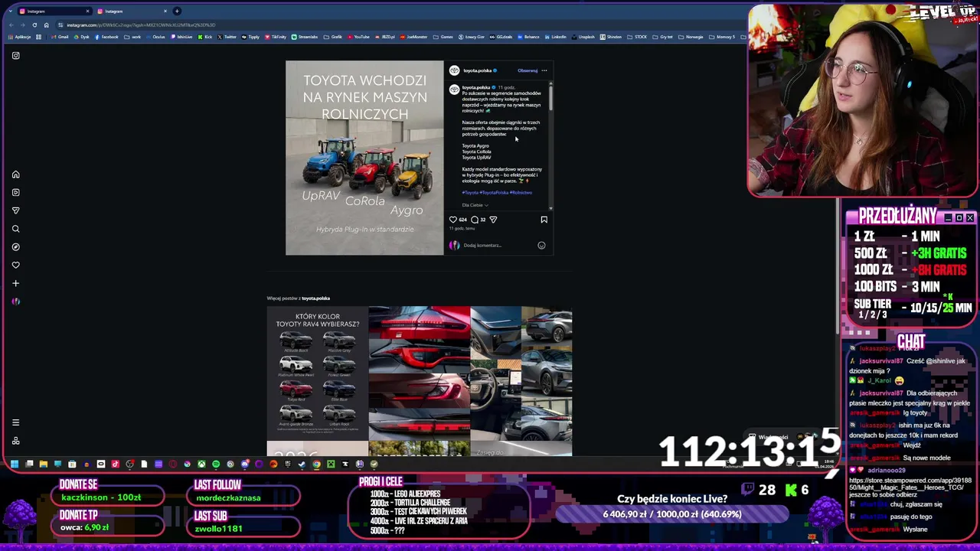Click Steam store link in chat
Screen dimensions: 980x551
910,487
